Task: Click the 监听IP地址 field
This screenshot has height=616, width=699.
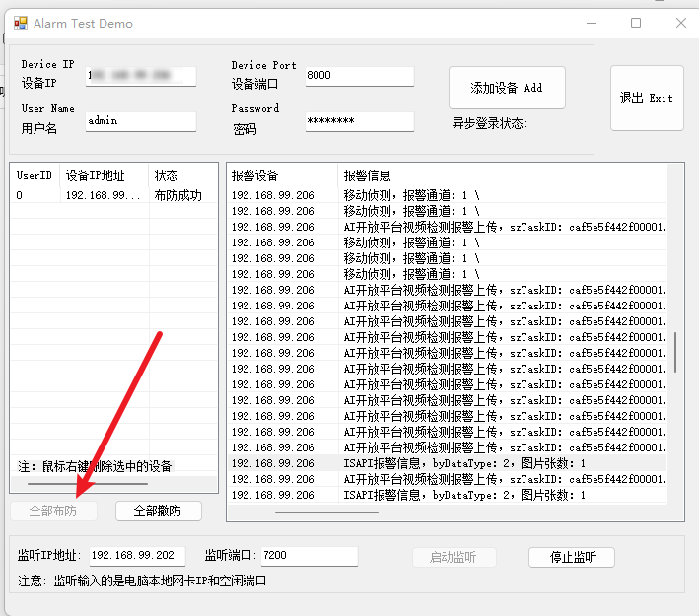Action: [137, 556]
